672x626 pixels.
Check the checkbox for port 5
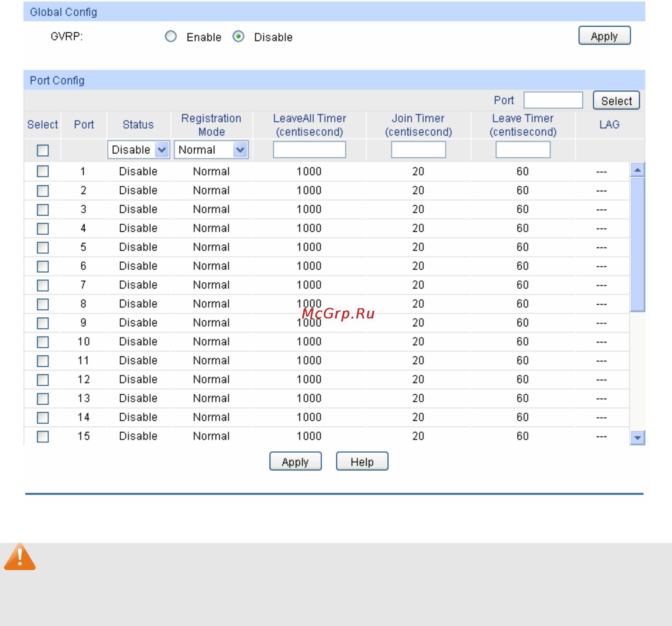43,248
